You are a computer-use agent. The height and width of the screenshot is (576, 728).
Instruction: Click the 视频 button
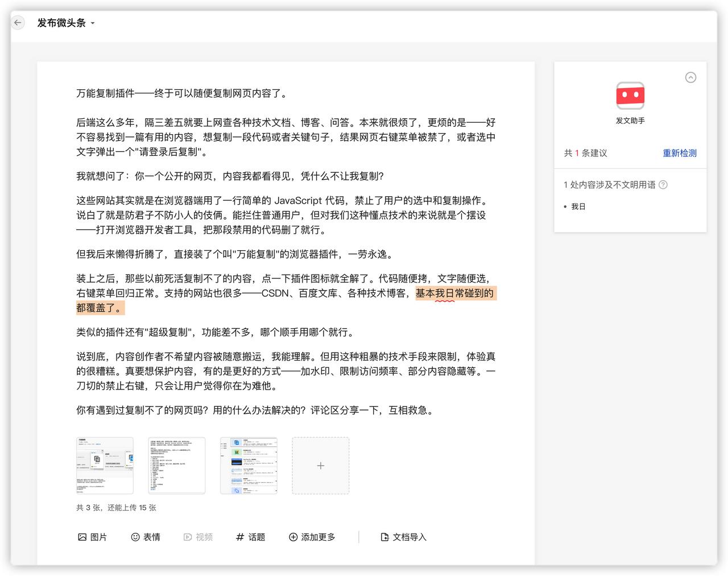[198, 537]
